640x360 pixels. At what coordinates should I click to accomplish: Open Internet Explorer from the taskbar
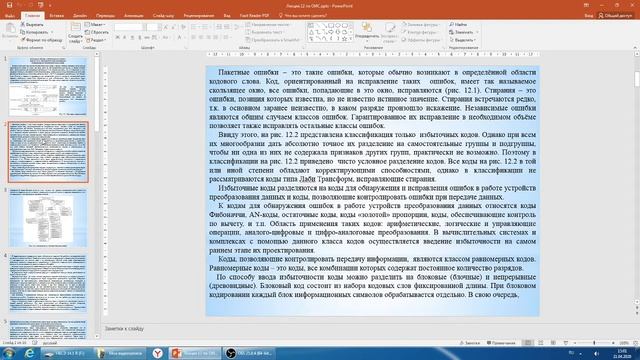coord(29,353)
